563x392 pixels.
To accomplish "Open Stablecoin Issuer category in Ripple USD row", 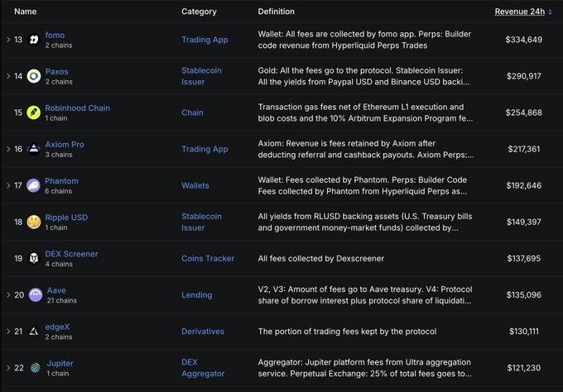I will click(x=201, y=222).
